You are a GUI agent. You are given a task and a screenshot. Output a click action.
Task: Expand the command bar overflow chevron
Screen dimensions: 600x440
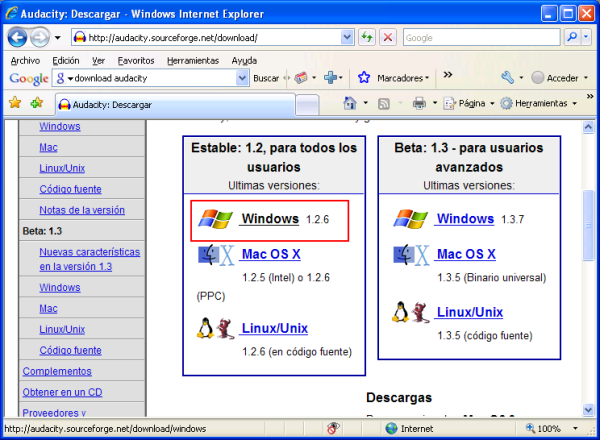point(590,96)
